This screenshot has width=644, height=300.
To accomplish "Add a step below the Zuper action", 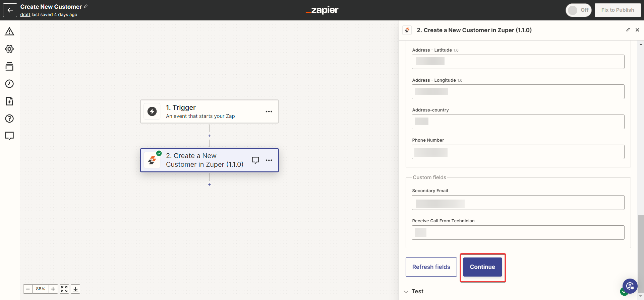I will (210, 184).
